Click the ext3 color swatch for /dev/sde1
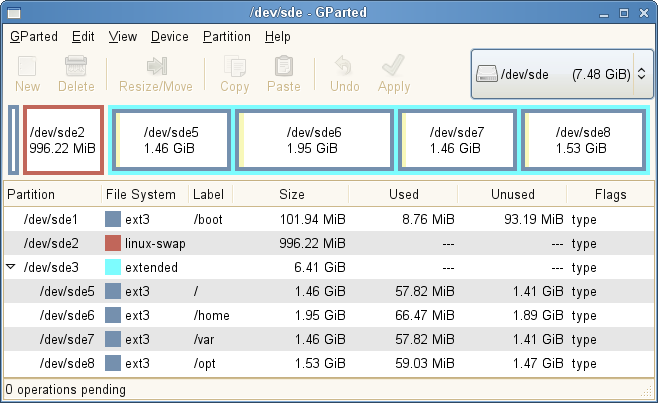This screenshot has height=403, width=658. [x=113, y=219]
